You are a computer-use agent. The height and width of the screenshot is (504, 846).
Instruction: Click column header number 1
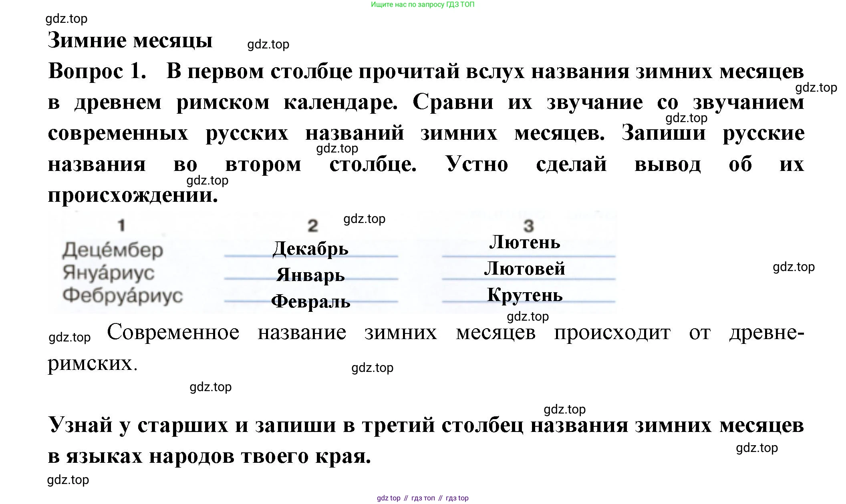(x=122, y=225)
